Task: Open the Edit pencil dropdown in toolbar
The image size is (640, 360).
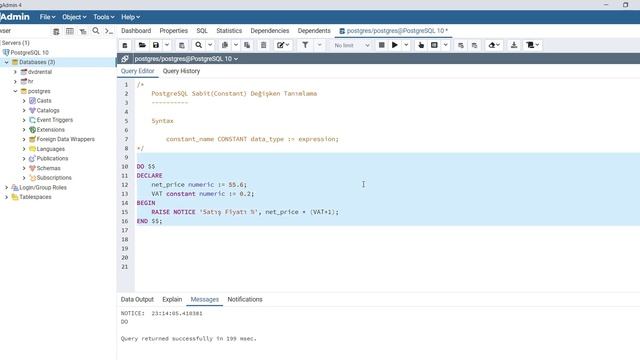Action: tap(283, 45)
